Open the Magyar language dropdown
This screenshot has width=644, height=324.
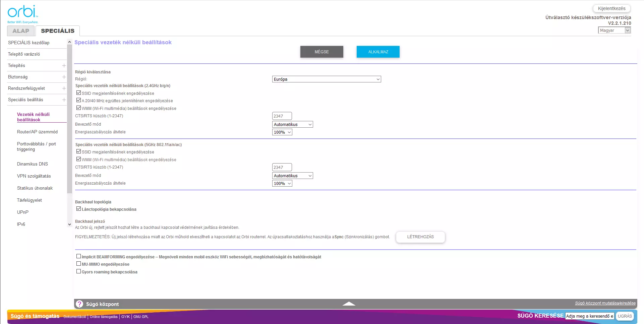614,30
